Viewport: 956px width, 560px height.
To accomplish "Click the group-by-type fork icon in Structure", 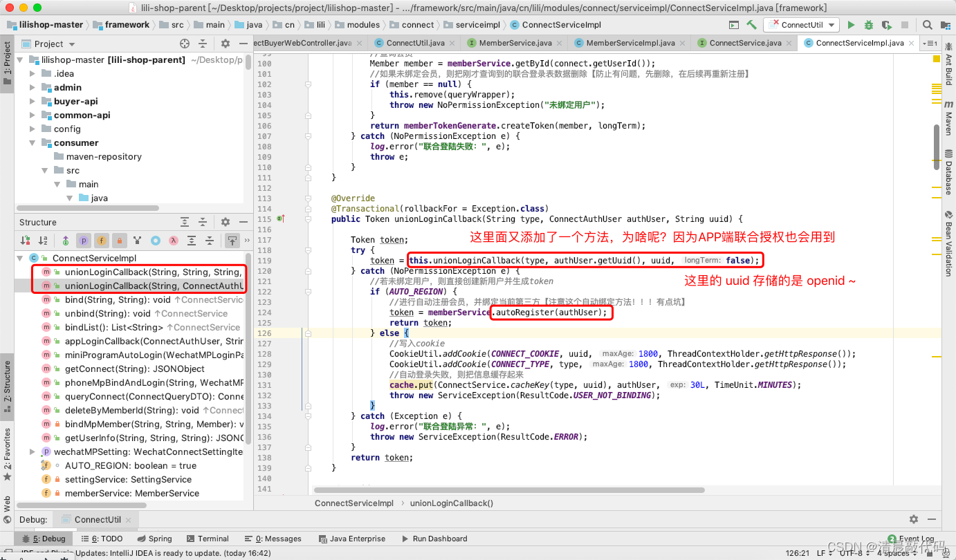I will 138,241.
